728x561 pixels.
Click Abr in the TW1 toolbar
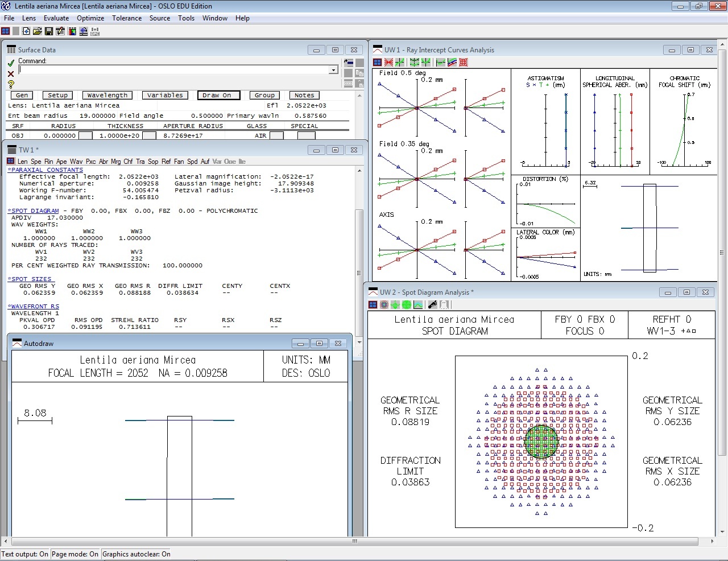pyautogui.click(x=104, y=162)
